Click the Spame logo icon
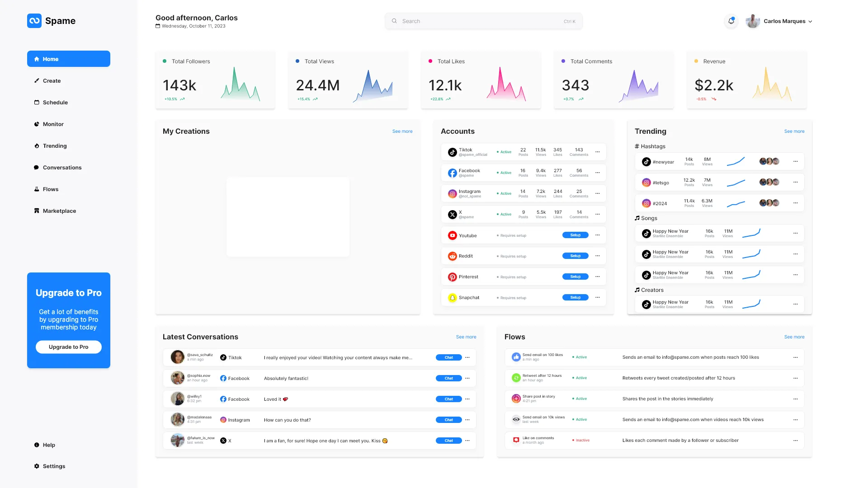This screenshot has height=488, width=868. point(34,21)
